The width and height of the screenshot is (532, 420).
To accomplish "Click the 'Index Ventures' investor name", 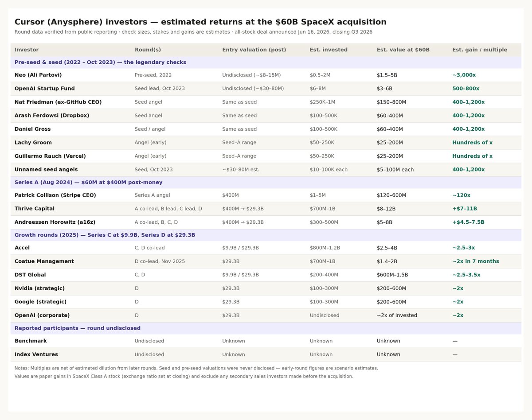I will 36,354.
